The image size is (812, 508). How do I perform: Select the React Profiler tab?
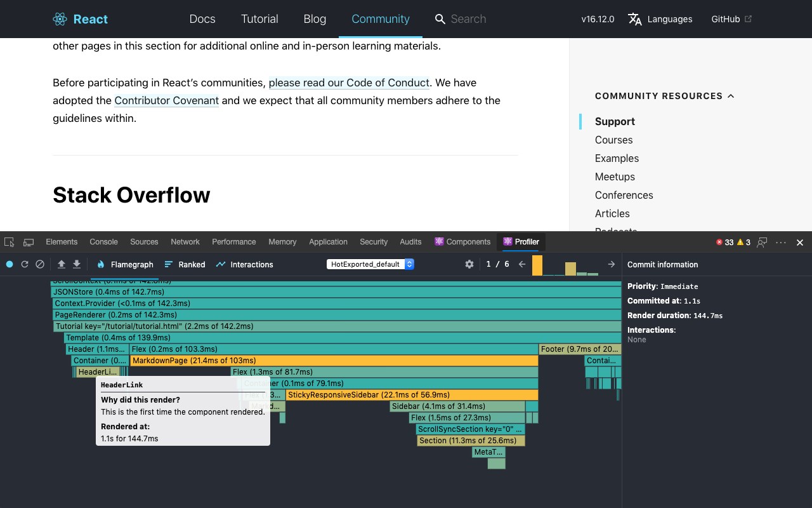point(521,242)
